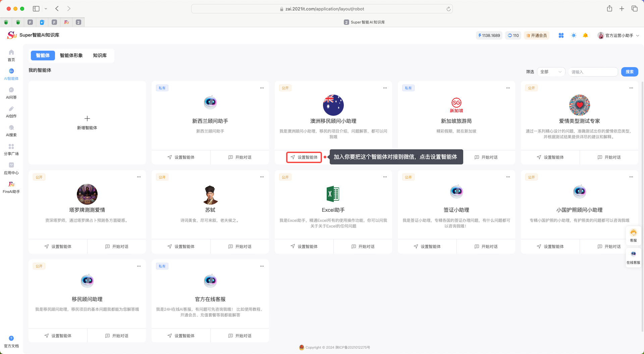
Task: Click the 请输入 search input field
Action: [592, 72]
